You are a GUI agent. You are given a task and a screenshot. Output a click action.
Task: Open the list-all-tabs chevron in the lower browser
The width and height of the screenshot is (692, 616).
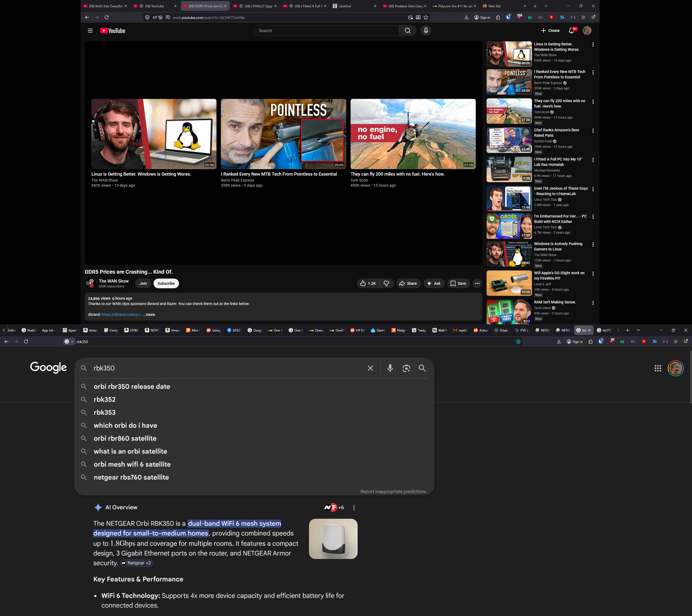point(638,330)
